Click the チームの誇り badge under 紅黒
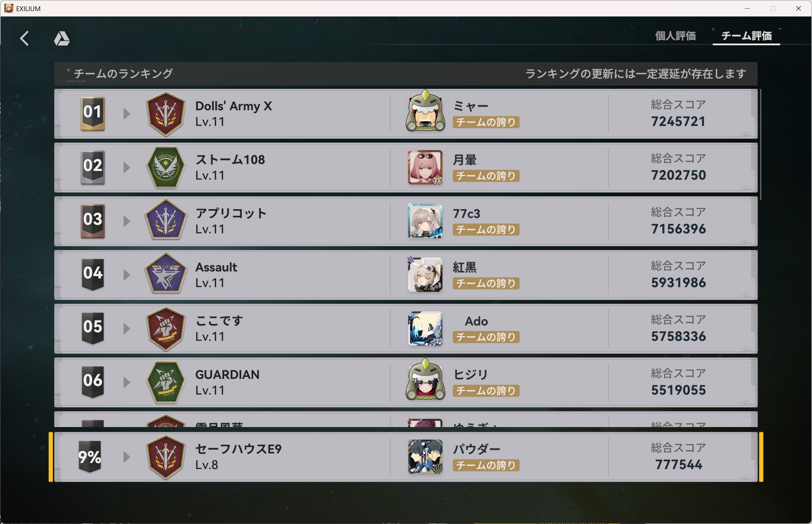Image resolution: width=812 pixels, height=524 pixels. [486, 284]
